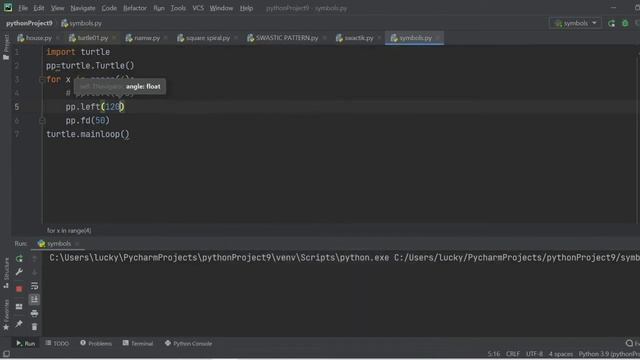Viewport: 640px width, 360px height.
Task: Open the Structure tool window from the left stripe
Action: [6, 272]
